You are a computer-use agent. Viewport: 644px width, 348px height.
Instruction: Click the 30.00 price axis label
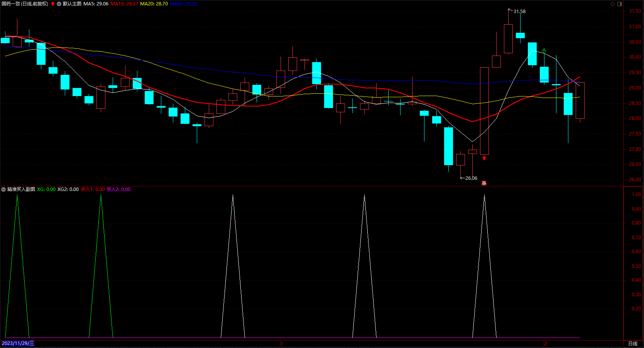pos(635,57)
